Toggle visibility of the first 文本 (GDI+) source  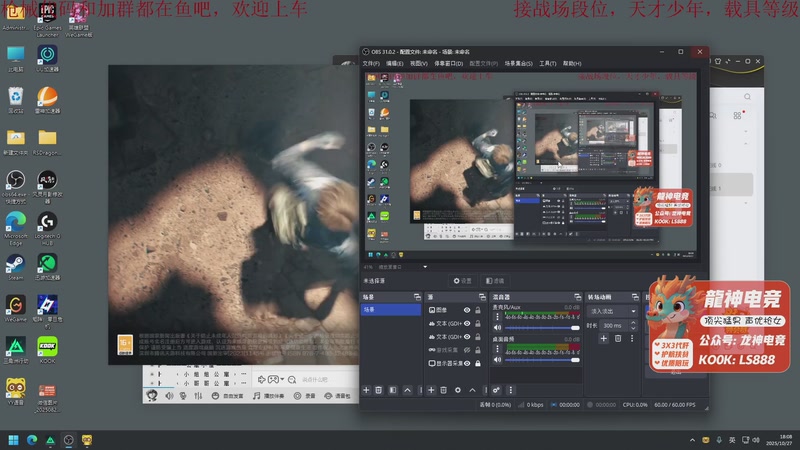[x=467, y=323]
